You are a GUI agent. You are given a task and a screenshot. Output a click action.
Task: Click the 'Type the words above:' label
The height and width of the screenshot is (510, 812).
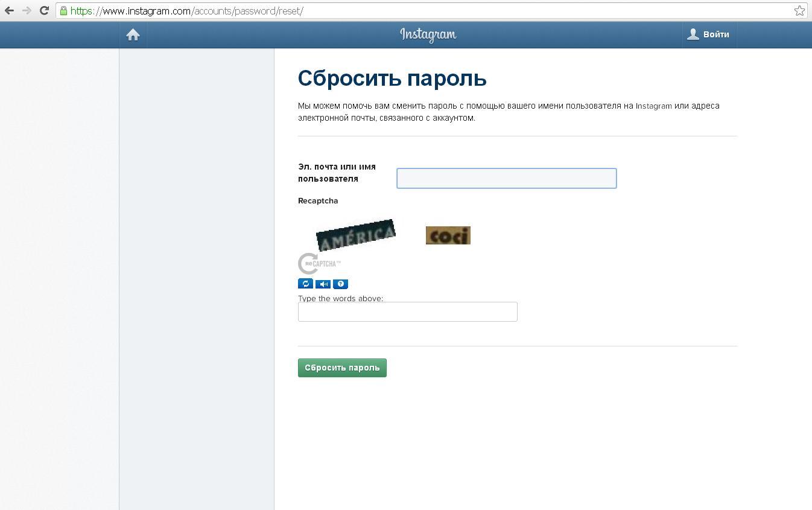pyautogui.click(x=340, y=298)
